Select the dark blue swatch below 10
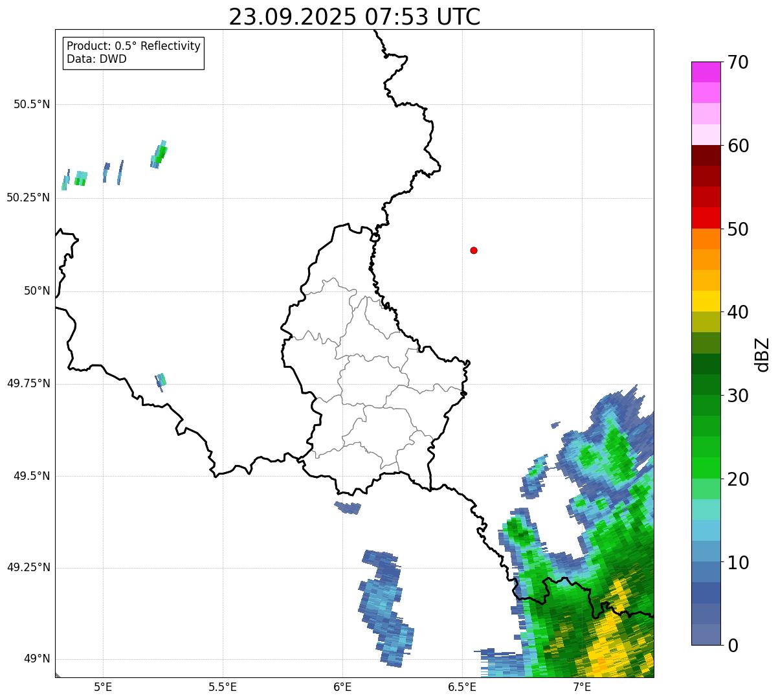 [706, 593]
